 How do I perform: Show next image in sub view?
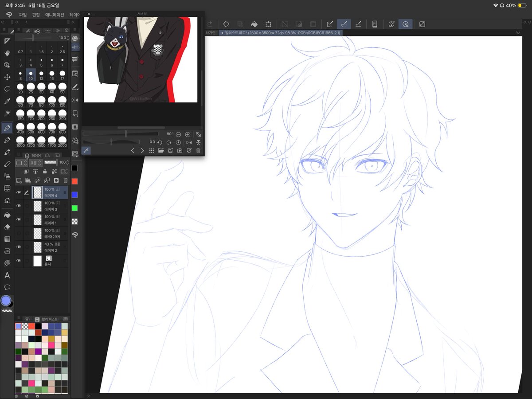tap(142, 151)
